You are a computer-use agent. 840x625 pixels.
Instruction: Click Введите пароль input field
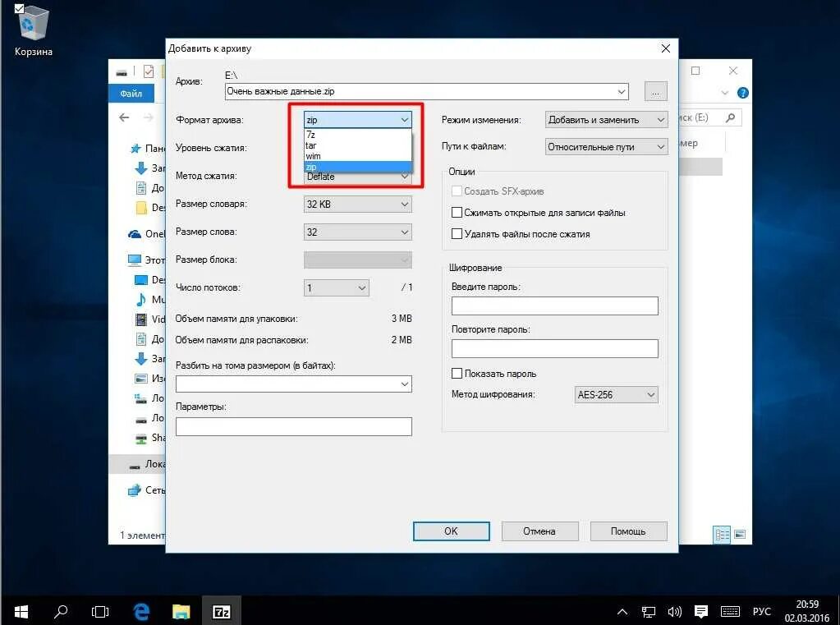pos(554,306)
